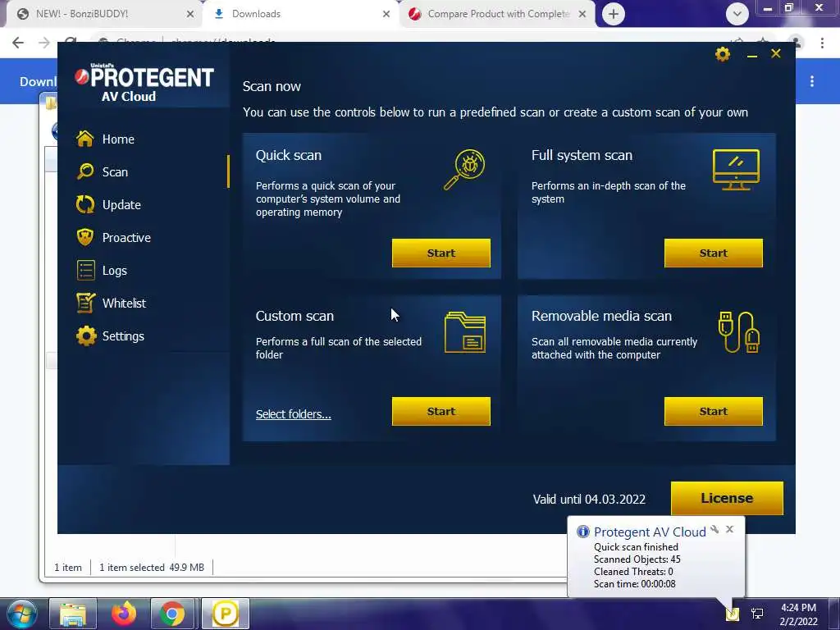Click Chrome's forward arrow

click(x=44, y=43)
